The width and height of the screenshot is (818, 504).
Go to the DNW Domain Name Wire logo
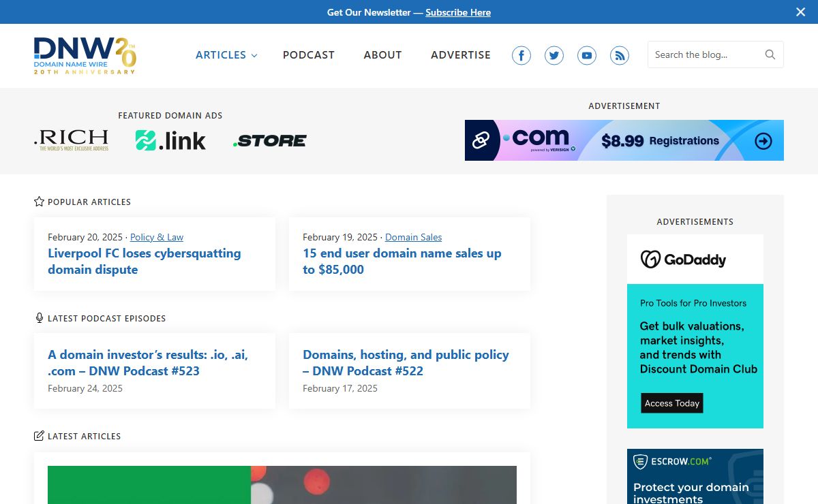tap(85, 55)
